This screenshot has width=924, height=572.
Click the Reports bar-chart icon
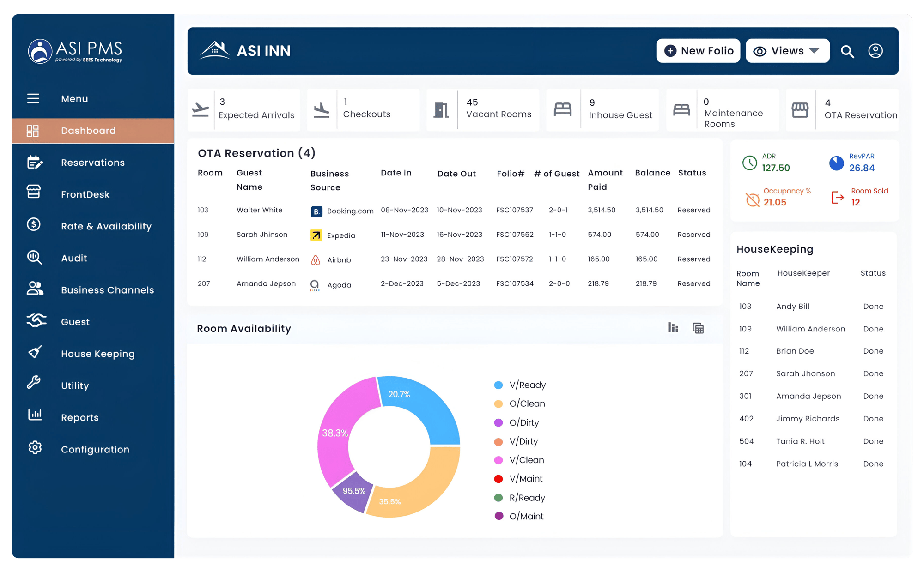point(35,415)
